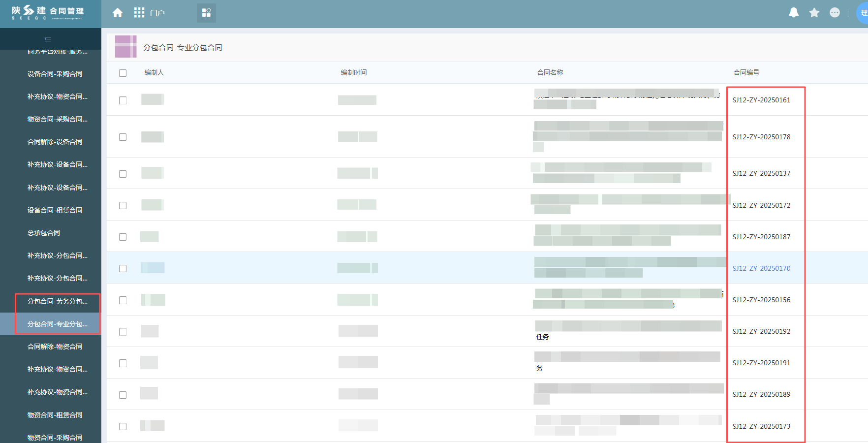Select checkbox for contract SJ12-ZY-20250173
868x443 pixels.
pos(123,427)
